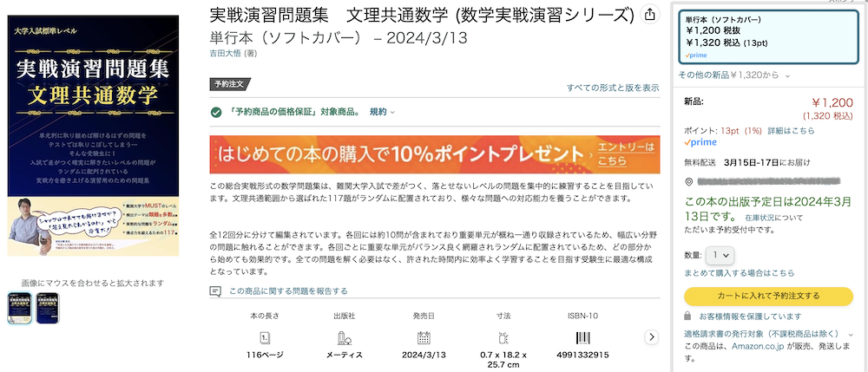Click 在庫状況について link
This screenshot has width=868, height=372.
pyautogui.click(x=773, y=218)
